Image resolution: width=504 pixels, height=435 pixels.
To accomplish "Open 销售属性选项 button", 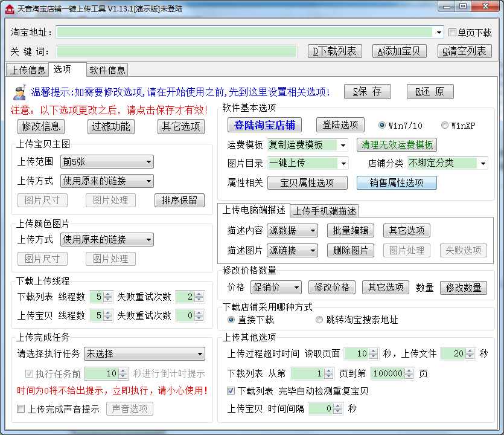I will coord(397,182).
